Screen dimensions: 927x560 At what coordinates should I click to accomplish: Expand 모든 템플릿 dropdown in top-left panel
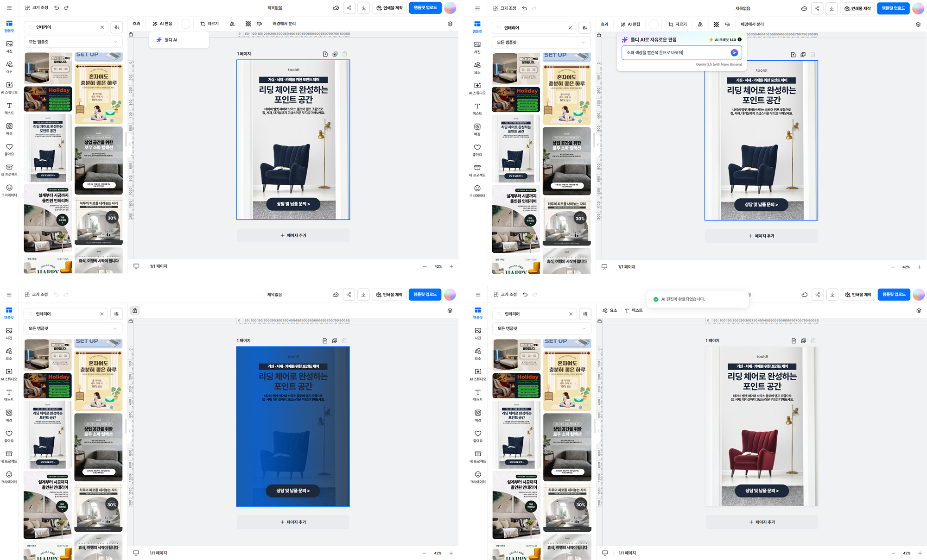pos(73,42)
